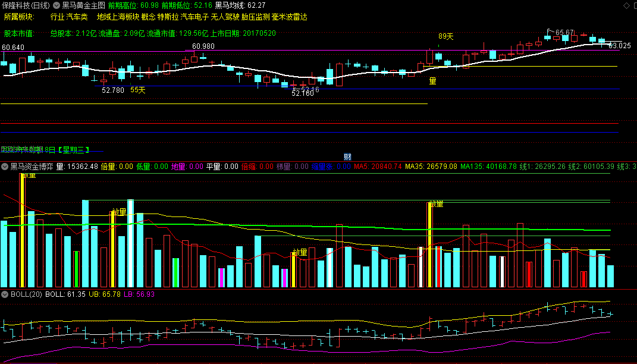The width and height of the screenshot is (637, 364).
Task: Click the 89天 day-count marker
Action: [x=445, y=36]
